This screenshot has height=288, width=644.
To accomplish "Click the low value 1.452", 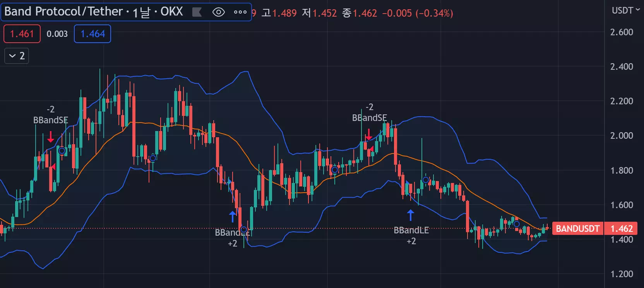I will pos(325,13).
